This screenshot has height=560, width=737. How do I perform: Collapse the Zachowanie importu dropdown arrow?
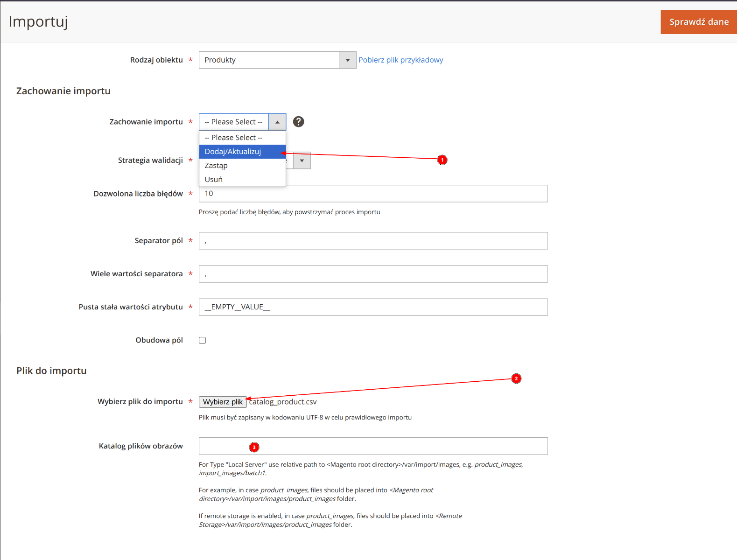click(277, 122)
